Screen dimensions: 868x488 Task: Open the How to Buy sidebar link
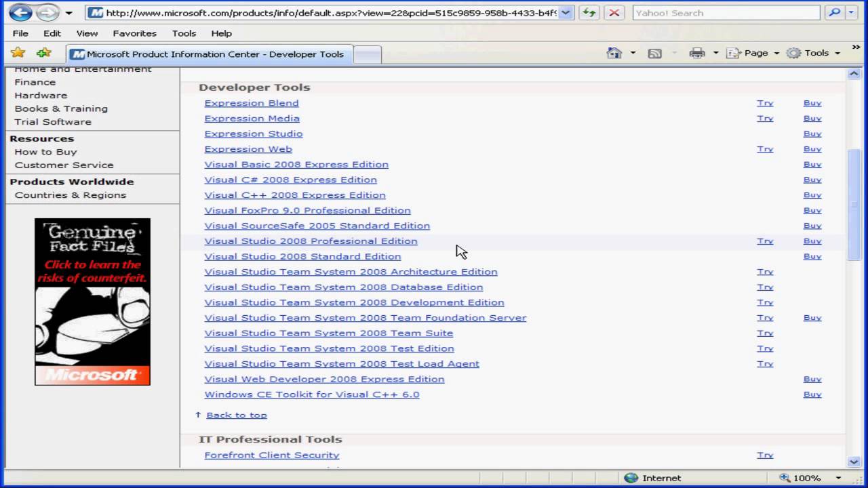pyautogui.click(x=45, y=152)
